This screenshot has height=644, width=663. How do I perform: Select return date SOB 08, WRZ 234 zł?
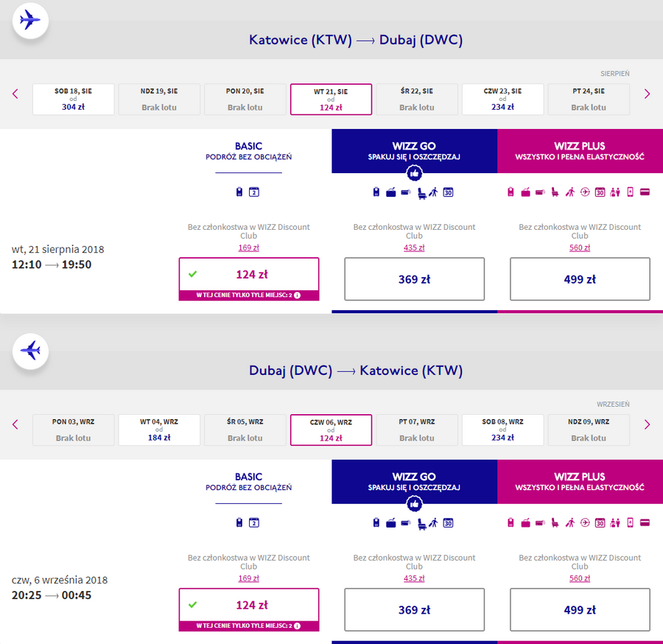click(x=502, y=430)
